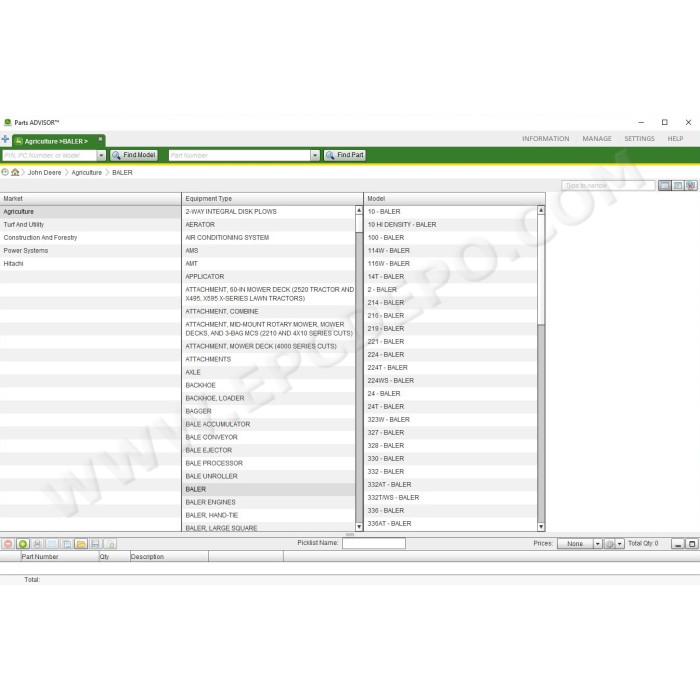Click the green add part icon
Viewport: 700px width, 700px height.
click(23, 543)
